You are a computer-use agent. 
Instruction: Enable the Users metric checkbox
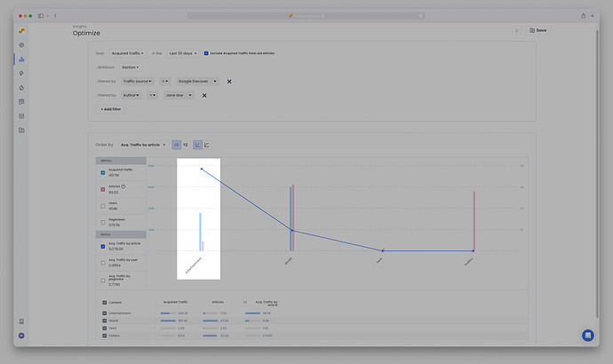click(x=103, y=206)
